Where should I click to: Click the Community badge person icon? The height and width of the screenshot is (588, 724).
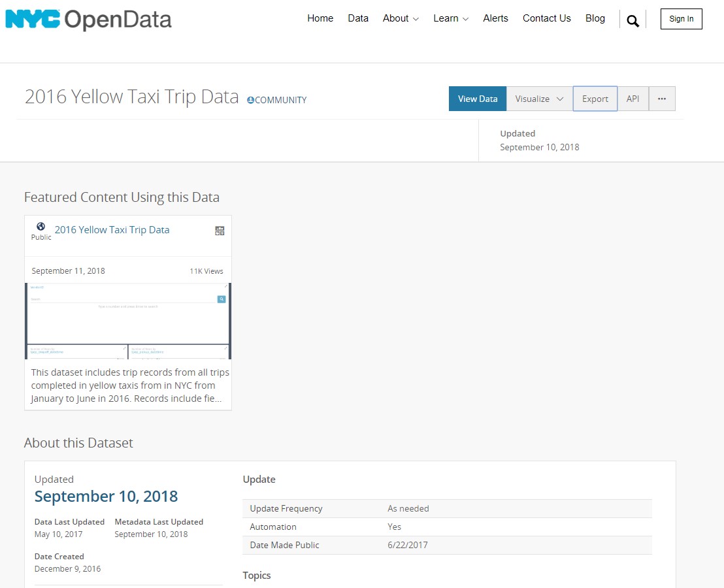[251, 100]
